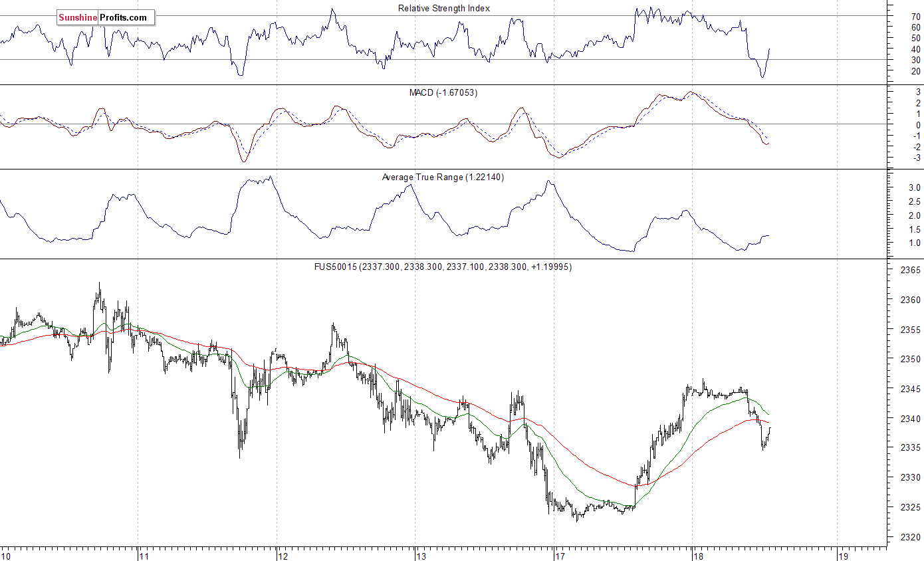This screenshot has height=561, width=924.
Task: Click price level 2340 on the price axis
Action: pos(910,419)
